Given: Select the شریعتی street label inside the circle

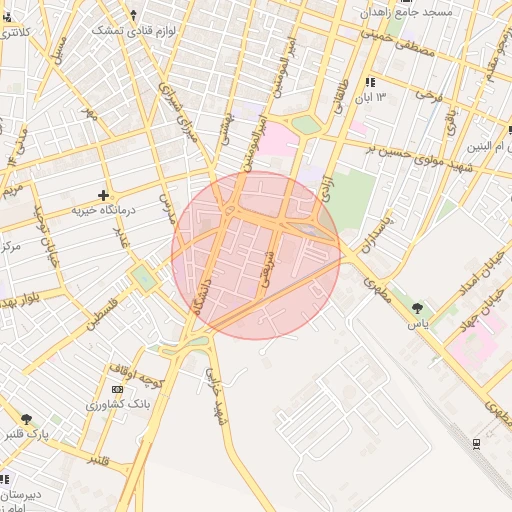Looking at the screenshot, I should tap(268, 269).
